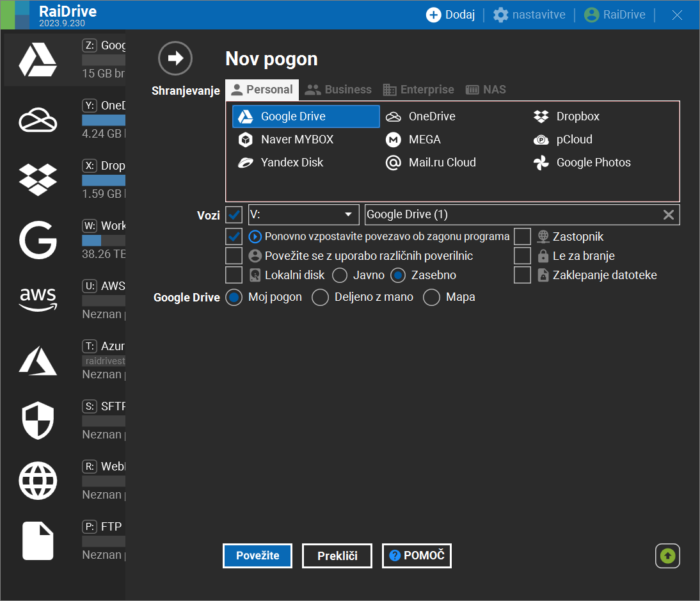The width and height of the screenshot is (700, 601).
Task: Click the RaiDrive logo in title bar
Action: (x=15, y=15)
